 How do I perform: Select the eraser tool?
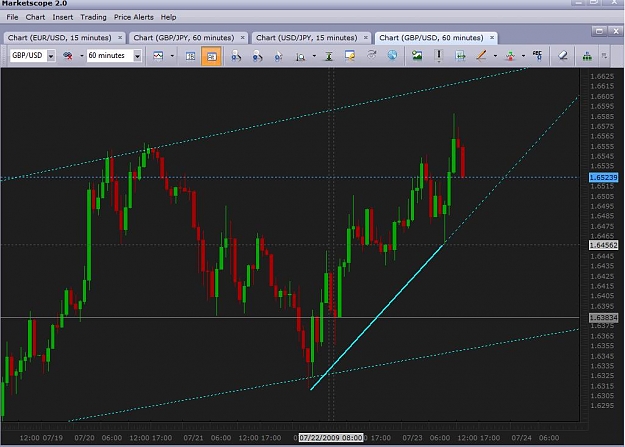pyautogui.click(x=562, y=56)
